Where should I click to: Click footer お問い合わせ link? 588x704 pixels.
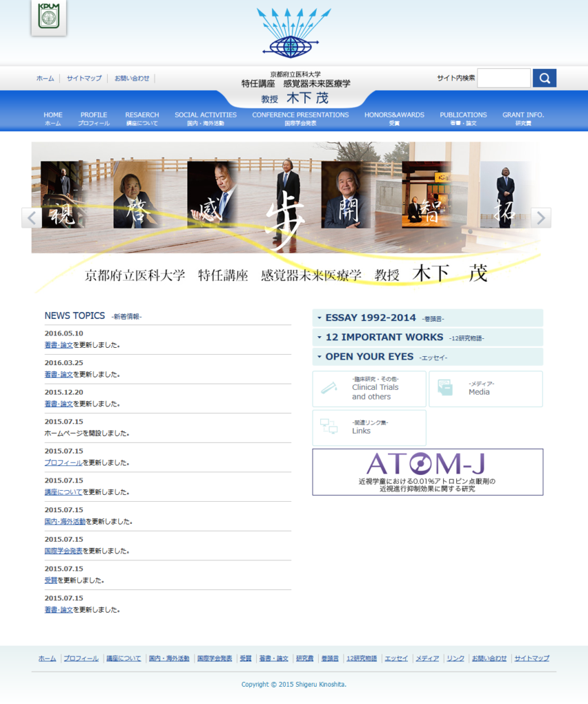[489, 659]
